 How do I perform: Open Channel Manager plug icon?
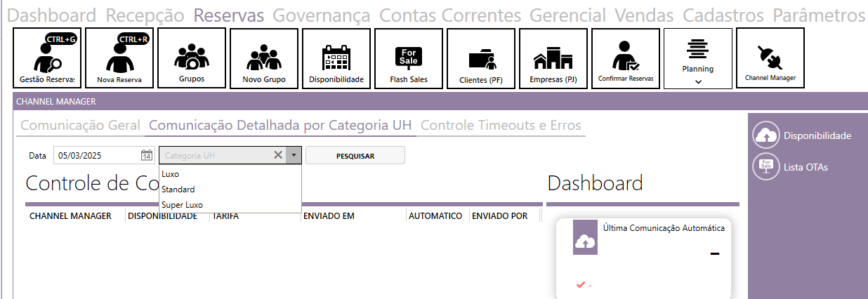770,58
